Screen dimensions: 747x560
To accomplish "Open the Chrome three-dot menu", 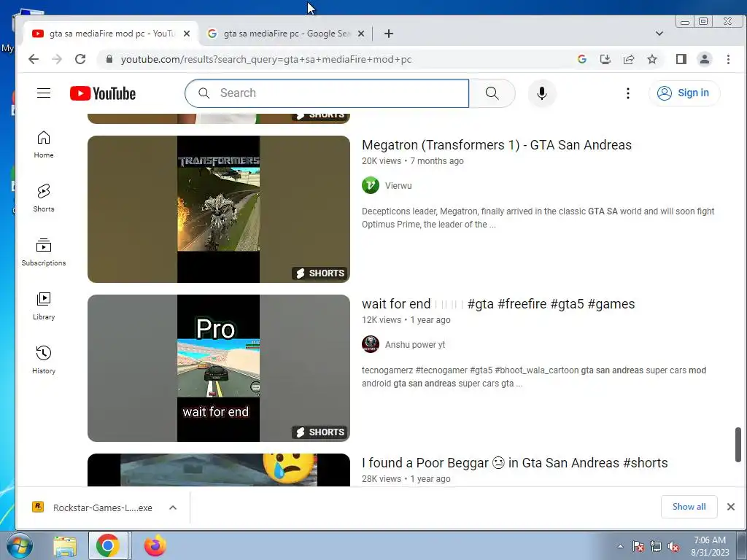I will coord(728,59).
